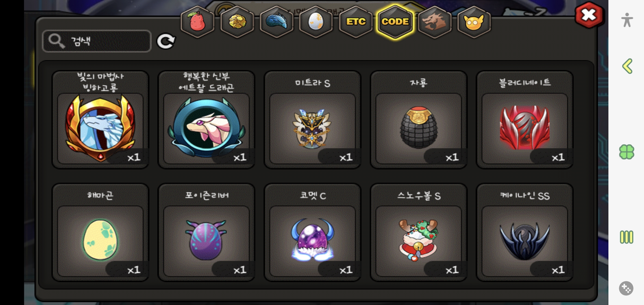644x305 pixels.
Task: Select the red 블러디네이트 egg
Action: (x=525, y=119)
